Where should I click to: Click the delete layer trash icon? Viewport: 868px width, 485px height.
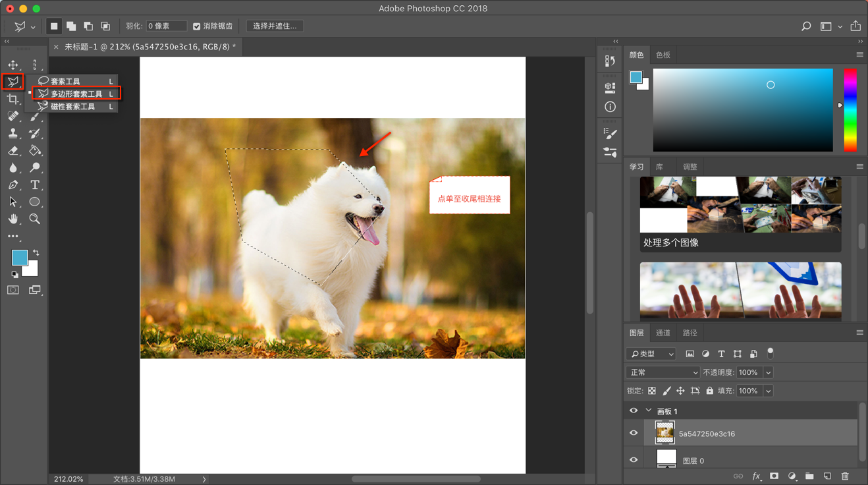tap(845, 476)
